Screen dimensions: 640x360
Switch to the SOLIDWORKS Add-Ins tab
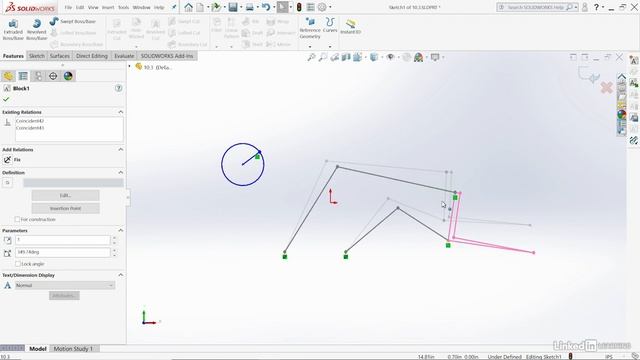coord(167,56)
